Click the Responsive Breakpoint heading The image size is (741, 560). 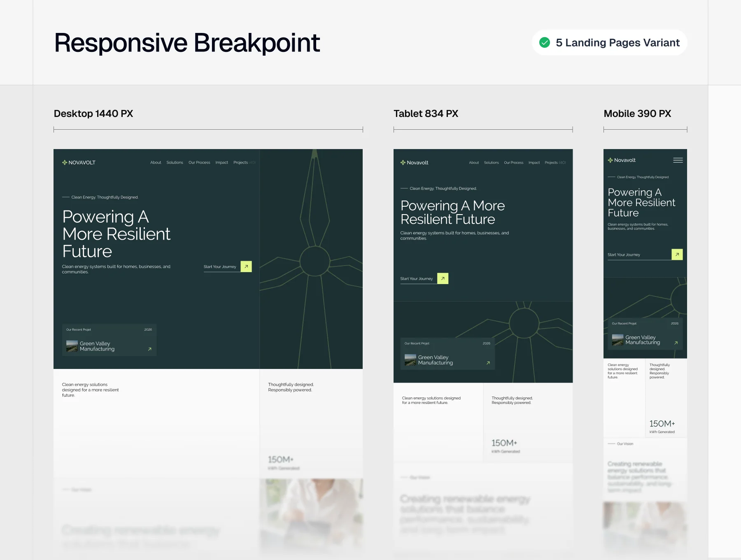187,42
